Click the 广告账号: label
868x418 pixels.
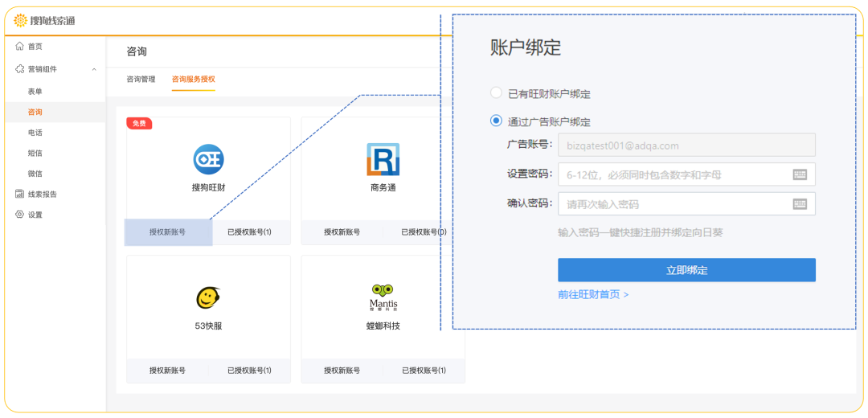(530, 145)
